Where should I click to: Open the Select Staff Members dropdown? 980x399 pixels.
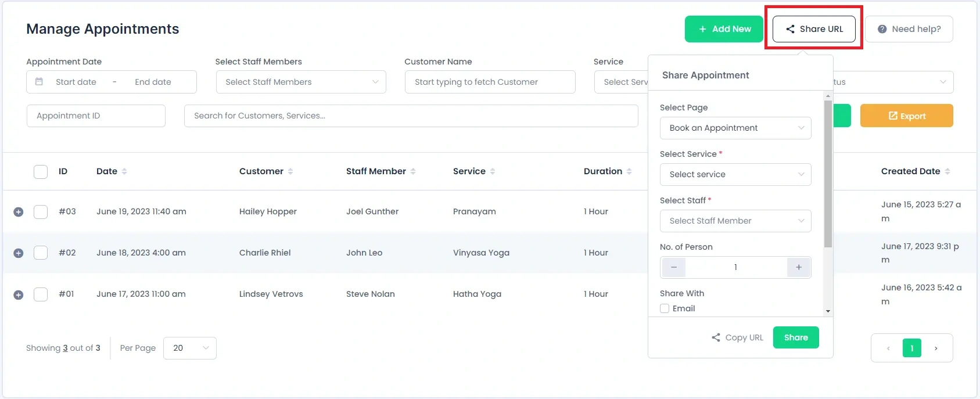pos(301,82)
